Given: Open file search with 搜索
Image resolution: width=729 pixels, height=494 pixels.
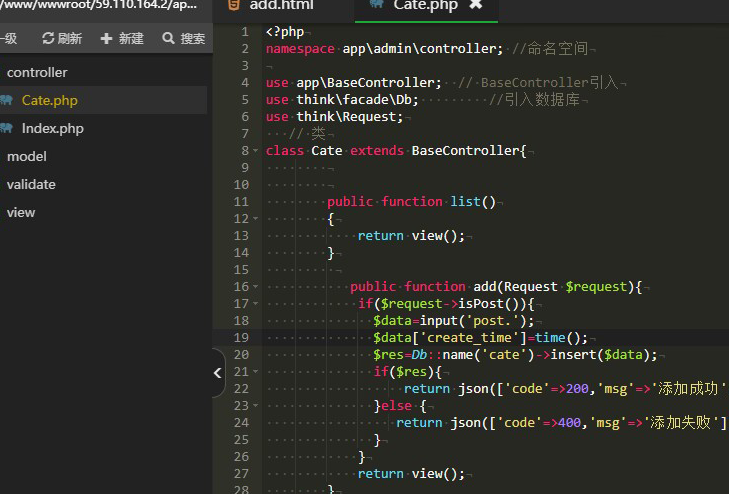Looking at the screenshot, I should click(184, 38).
